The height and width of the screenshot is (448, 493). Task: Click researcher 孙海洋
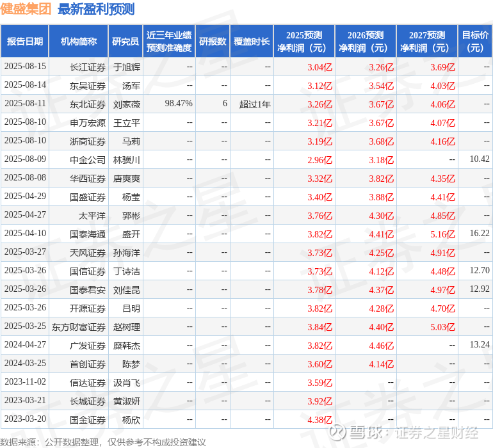[x=127, y=253]
